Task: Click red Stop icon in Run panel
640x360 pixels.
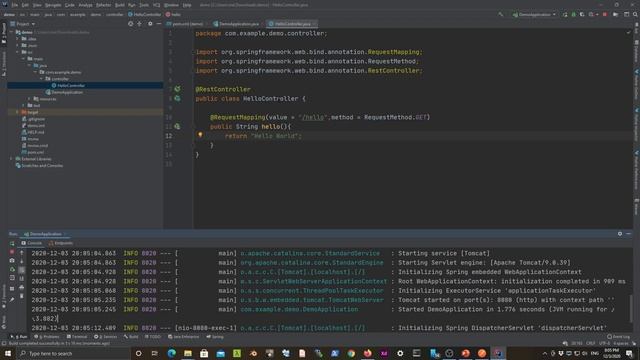Action: pos(12,252)
